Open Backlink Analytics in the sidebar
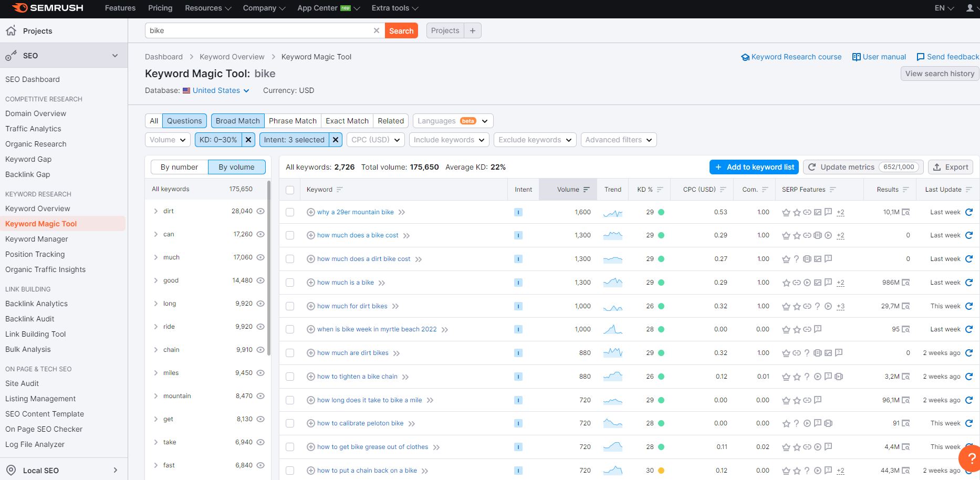 36,304
